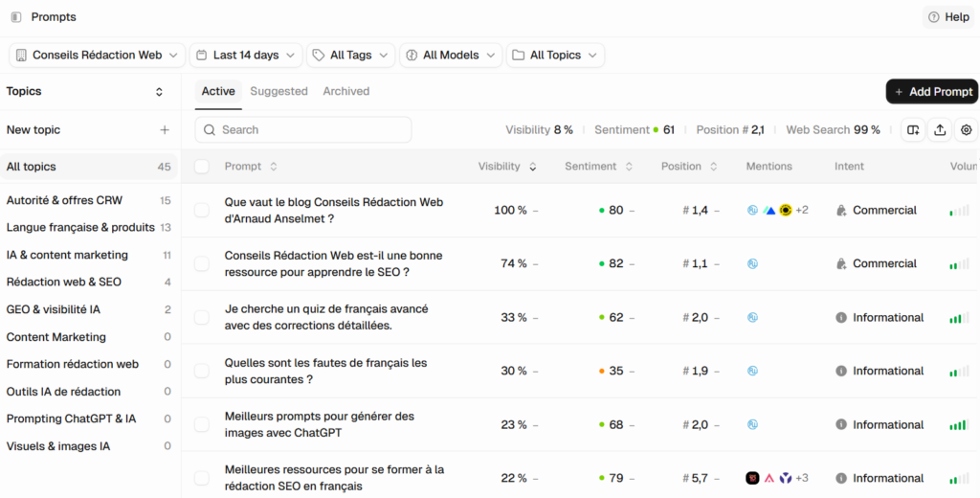Click the yellow circle mention icon in the first row
Image resolution: width=980 pixels, height=498 pixels.
click(786, 210)
